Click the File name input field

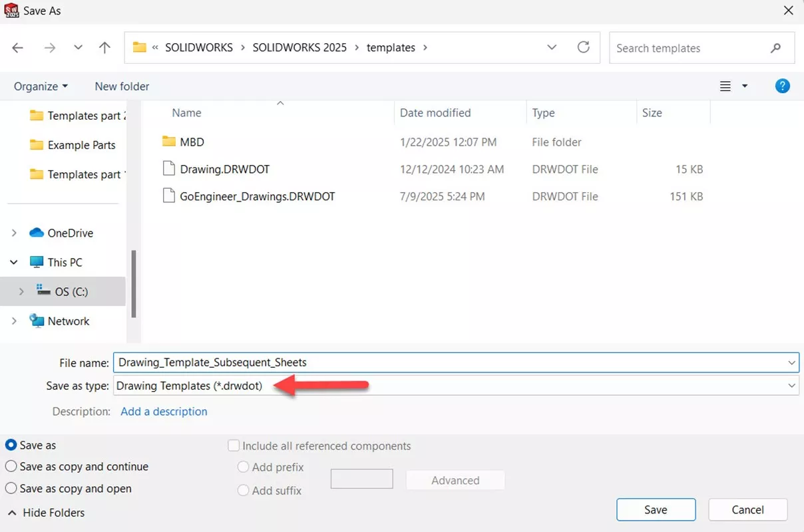coord(446,362)
